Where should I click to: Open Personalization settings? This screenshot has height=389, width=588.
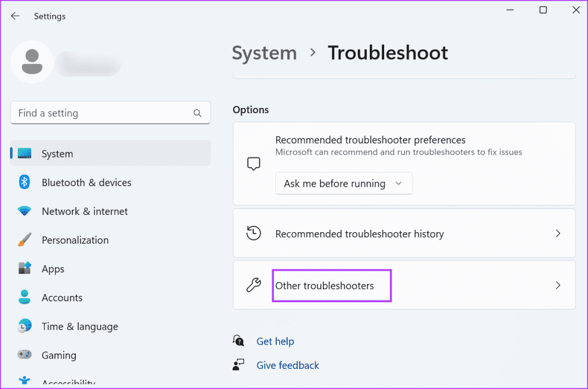click(110, 240)
